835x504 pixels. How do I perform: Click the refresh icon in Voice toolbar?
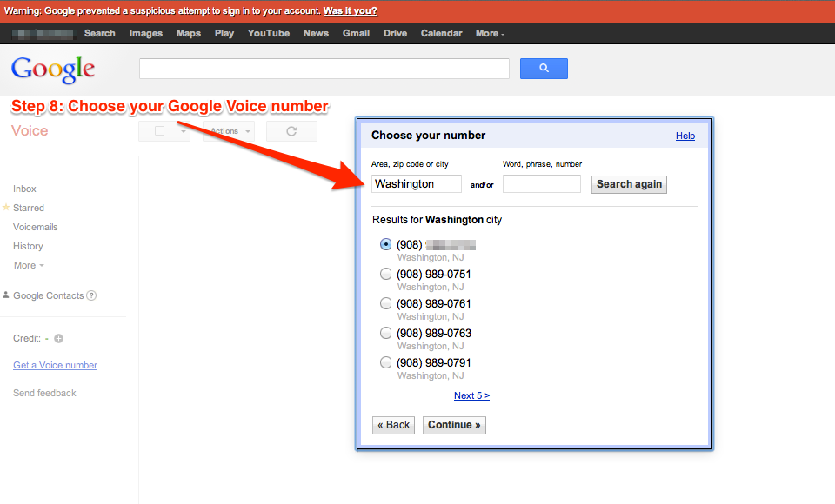291,131
